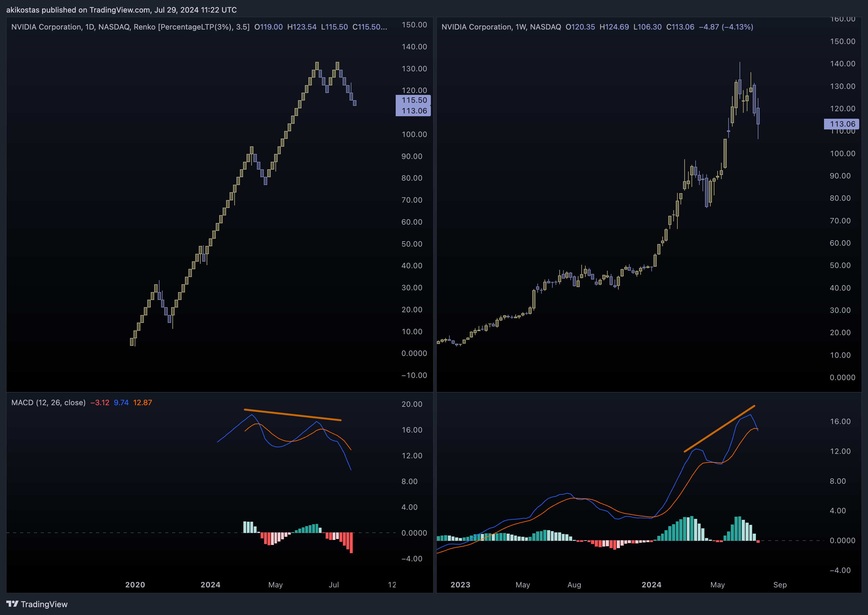Open the TradingView wordmark link in footer
Viewport: 868px width, 615px height.
click(44, 604)
